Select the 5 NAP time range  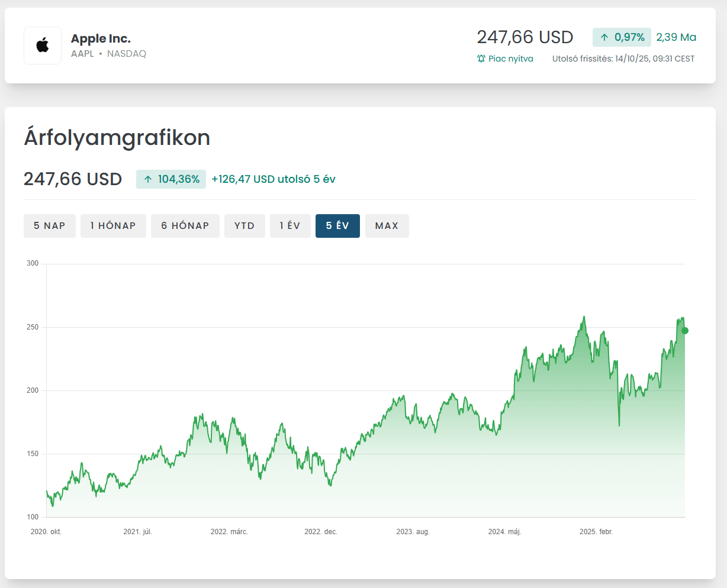(50, 226)
